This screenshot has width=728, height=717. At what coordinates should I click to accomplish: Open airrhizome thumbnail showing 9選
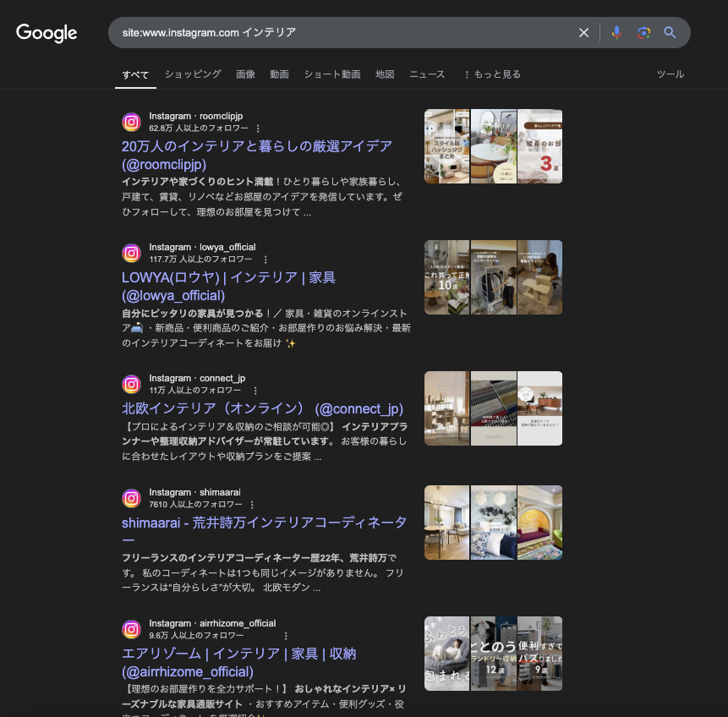tap(540, 654)
